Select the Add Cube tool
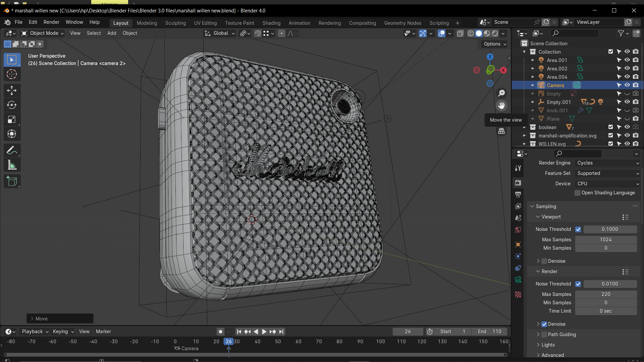 tap(12, 181)
